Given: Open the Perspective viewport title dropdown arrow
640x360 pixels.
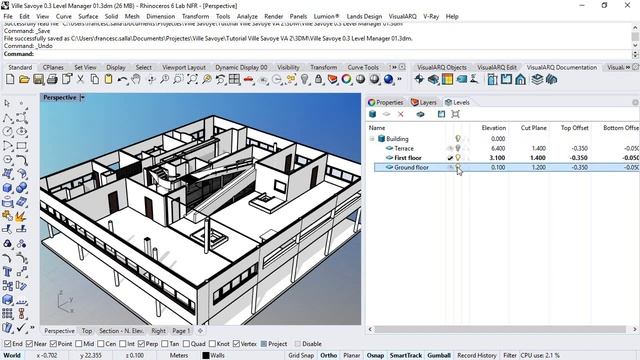Looking at the screenshot, I should 82,98.
